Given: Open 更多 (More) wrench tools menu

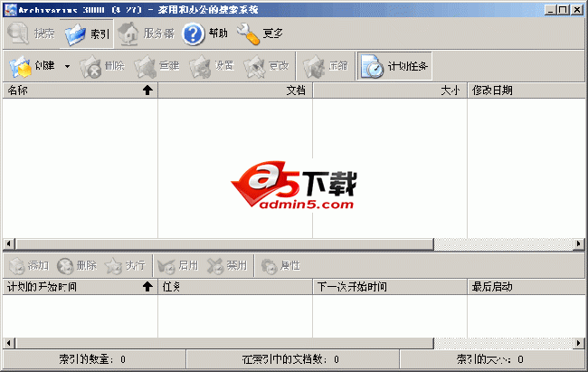Looking at the screenshot, I should pyautogui.click(x=260, y=33).
